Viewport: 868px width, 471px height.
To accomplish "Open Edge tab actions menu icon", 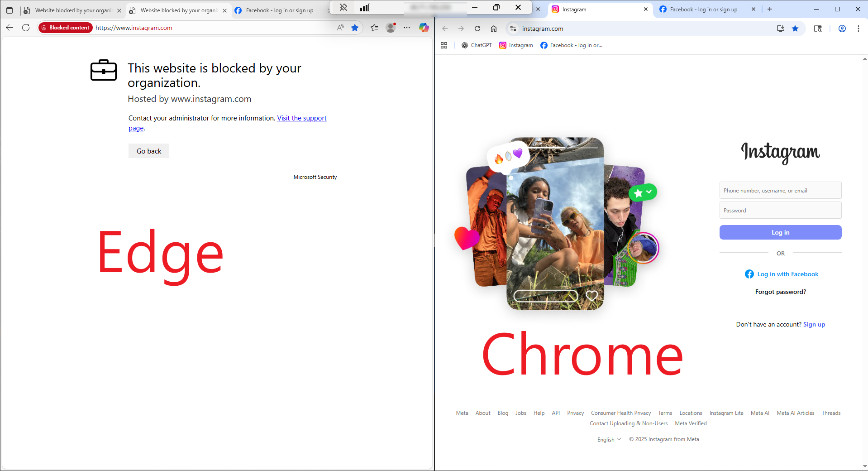I will coord(10,10).
